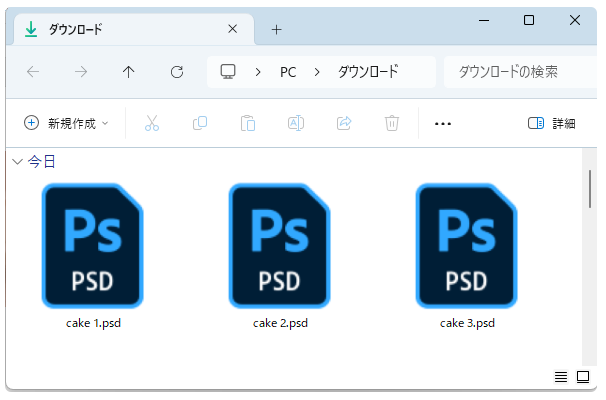Click the Share icon in toolbar

point(344,123)
